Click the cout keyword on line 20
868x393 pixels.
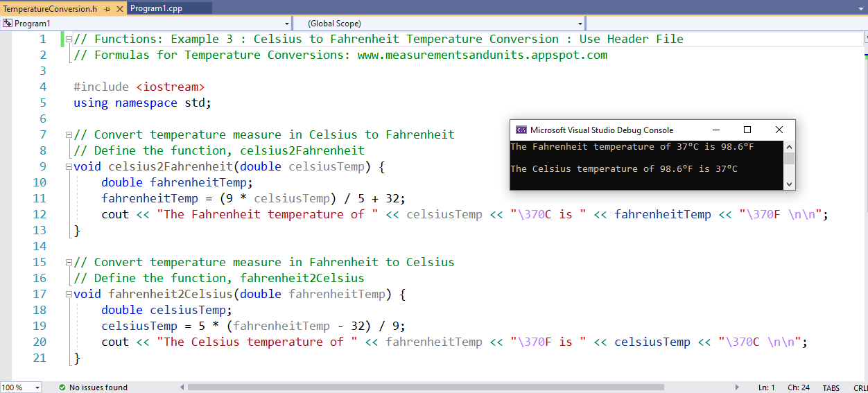click(x=115, y=342)
